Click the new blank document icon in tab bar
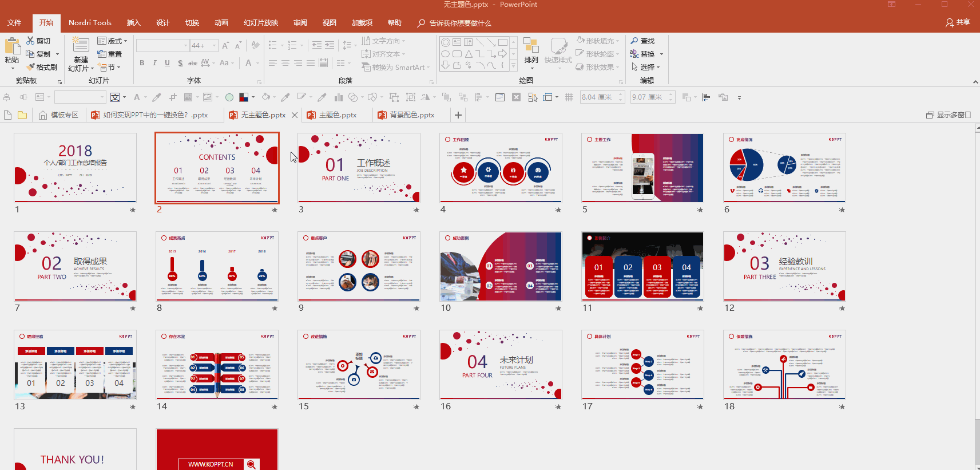980x470 pixels. pos(8,115)
